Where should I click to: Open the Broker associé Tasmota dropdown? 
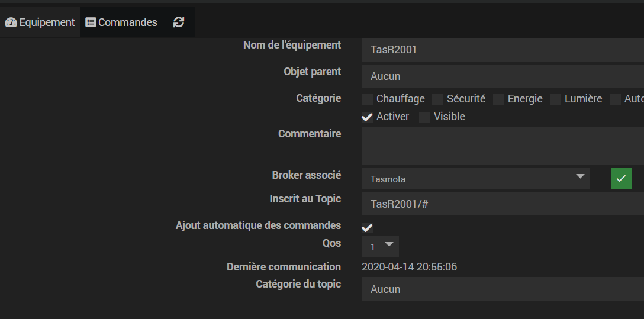point(475,179)
